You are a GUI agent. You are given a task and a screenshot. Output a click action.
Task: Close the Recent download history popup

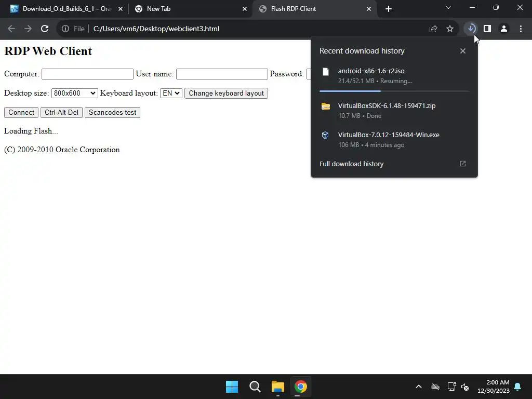pos(463,51)
